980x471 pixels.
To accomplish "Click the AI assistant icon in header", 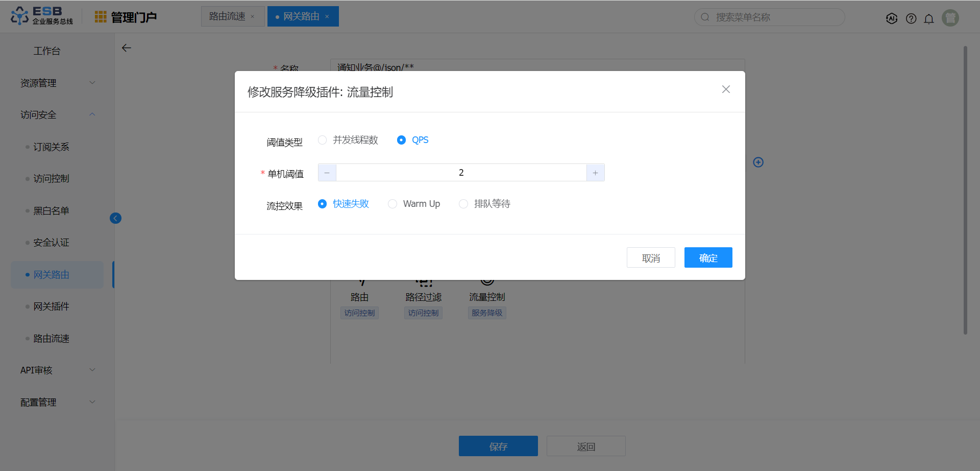I will click(x=892, y=18).
